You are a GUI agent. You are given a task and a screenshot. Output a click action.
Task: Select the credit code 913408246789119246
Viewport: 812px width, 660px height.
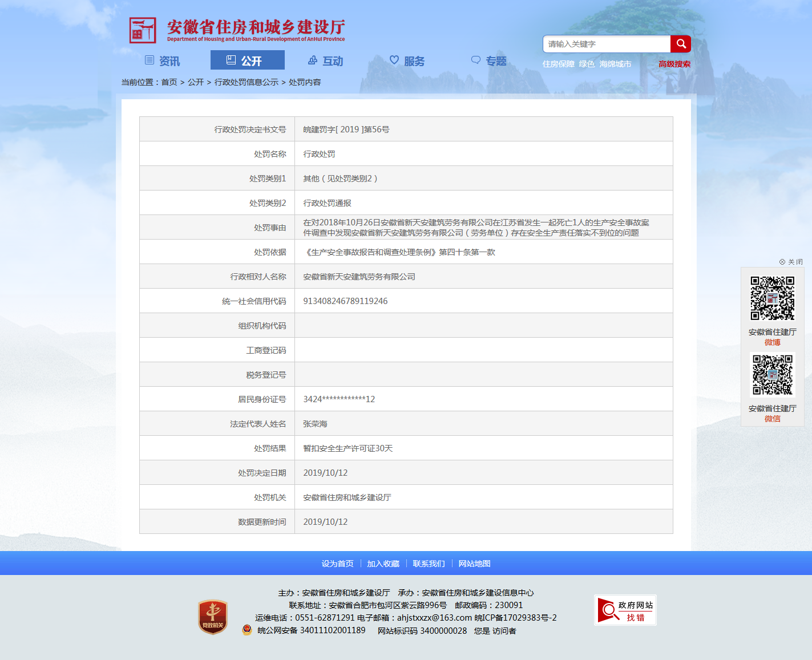point(345,301)
